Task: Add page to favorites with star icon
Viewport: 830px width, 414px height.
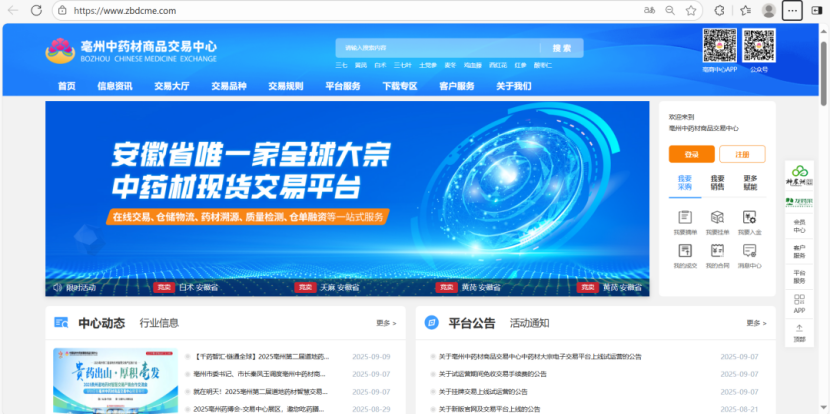Action: (691, 10)
